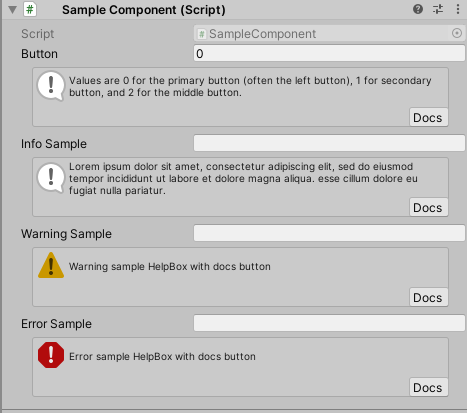Click the red error octagon icon
Image resolution: width=467 pixels, height=413 pixels.
(x=51, y=355)
